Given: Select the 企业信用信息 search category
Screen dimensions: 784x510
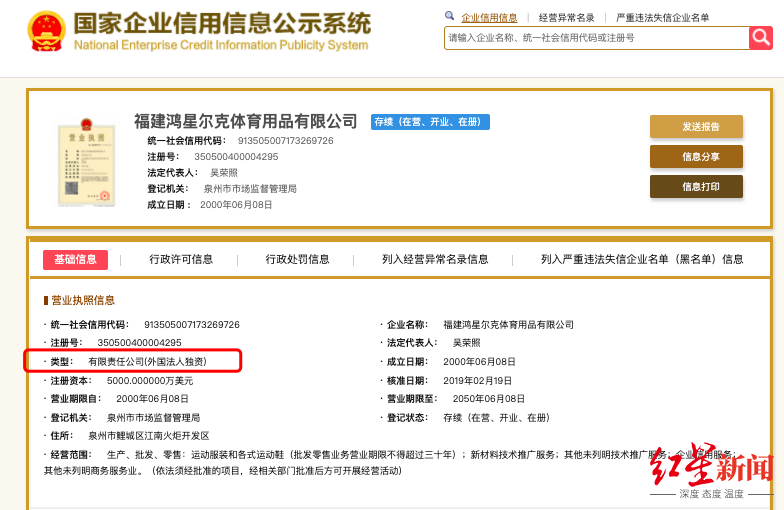Looking at the screenshot, I should [489, 18].
